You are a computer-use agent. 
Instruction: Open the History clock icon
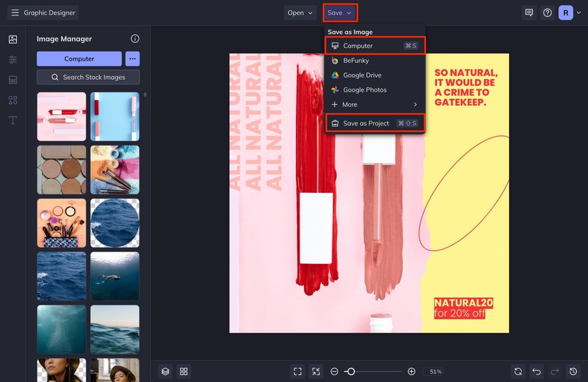(574, 371)
